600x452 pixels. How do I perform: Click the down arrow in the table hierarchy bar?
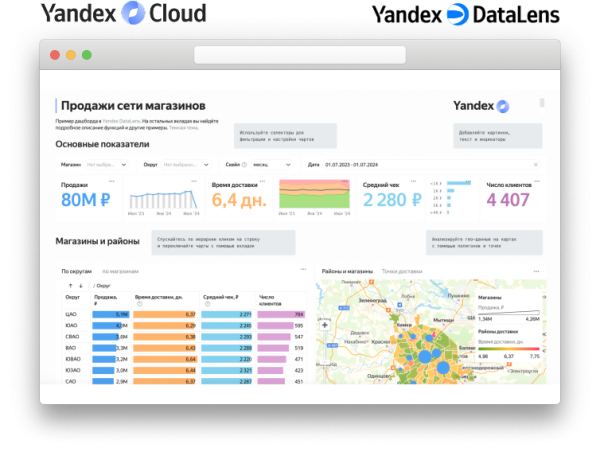[x=81, y=286]
